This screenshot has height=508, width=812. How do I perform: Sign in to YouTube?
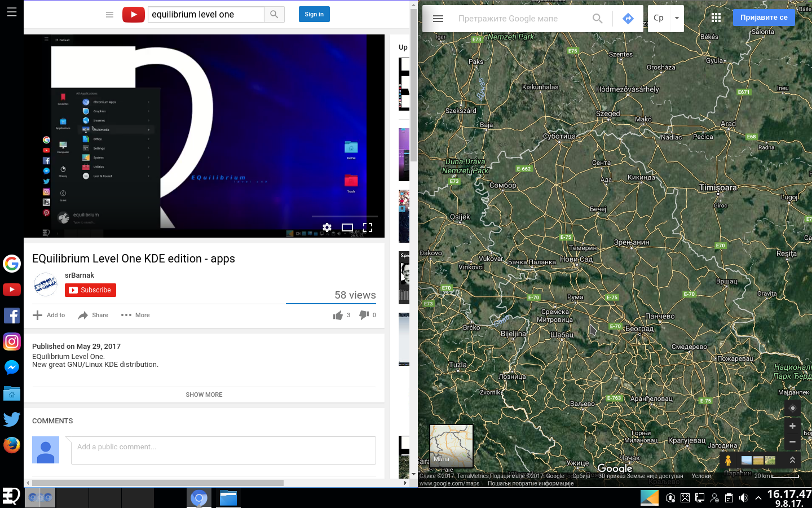[x=314, y=14]
